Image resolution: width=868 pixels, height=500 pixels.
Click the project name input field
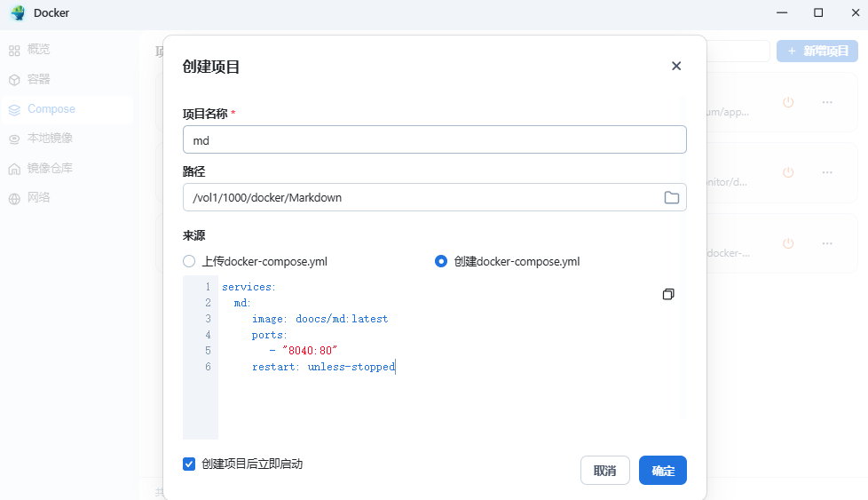tap(434, 139)
